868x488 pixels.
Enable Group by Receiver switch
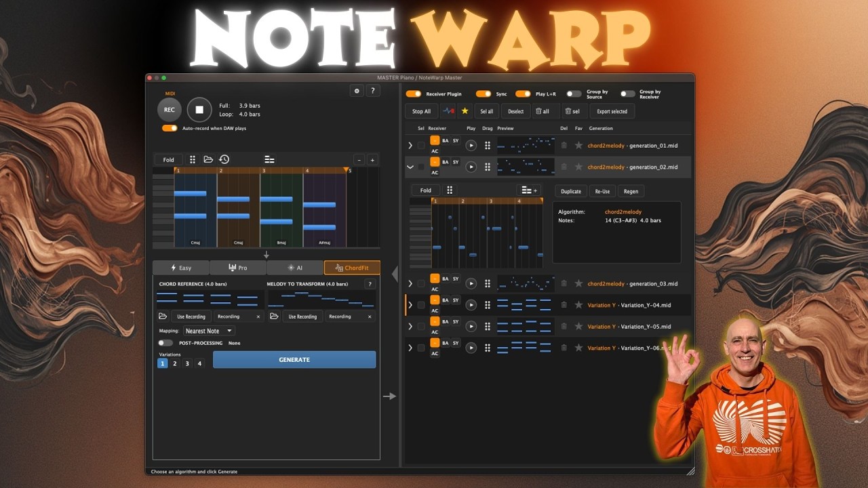click(x=627, y=94)
